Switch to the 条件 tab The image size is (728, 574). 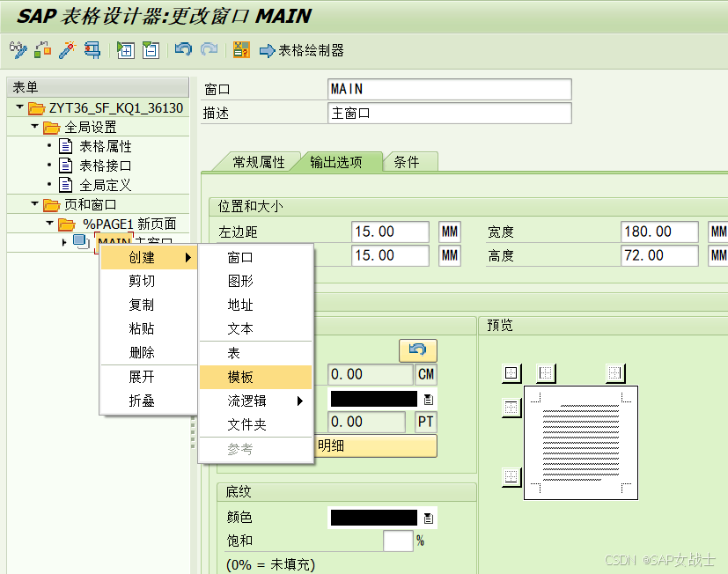click(x=410, y=162)
